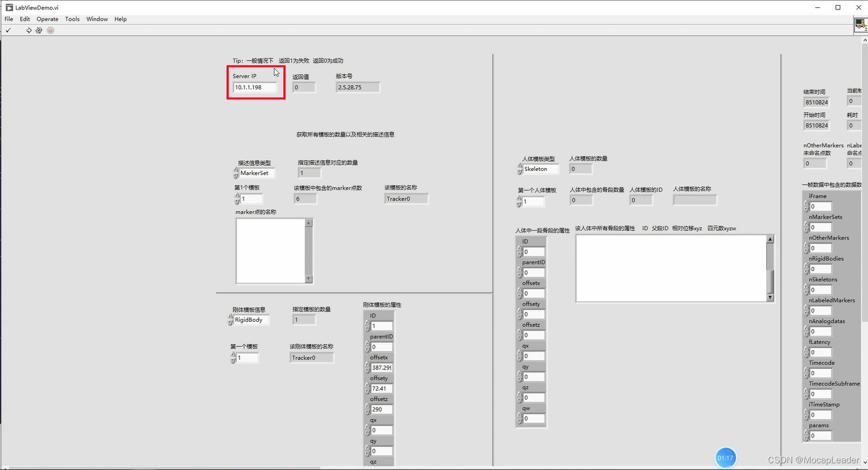Open the MarkerSet description type selector
Viewport: 868px width, 470px height.
tap(254, 173)
